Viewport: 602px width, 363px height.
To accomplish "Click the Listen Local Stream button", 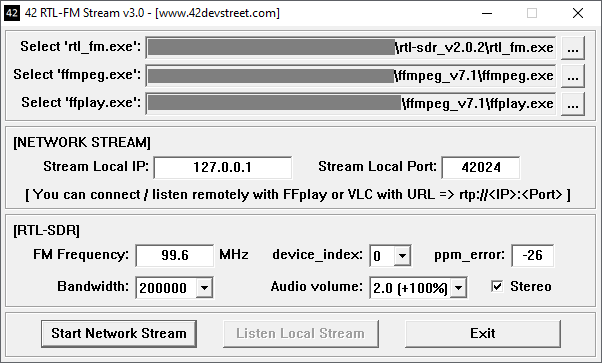I will point(301,333).
